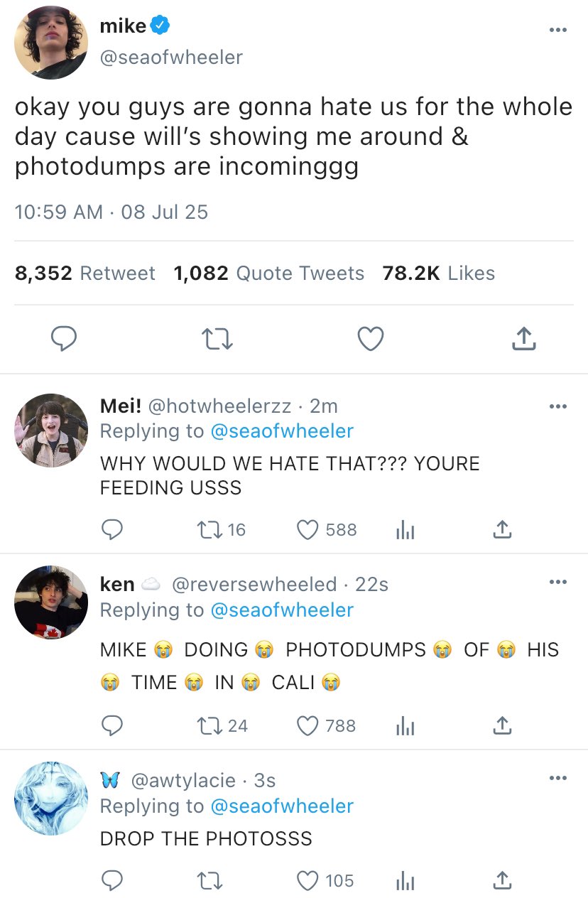Open more options on Mei!'s reply
588x898 pixels.
tap(558, 406)
